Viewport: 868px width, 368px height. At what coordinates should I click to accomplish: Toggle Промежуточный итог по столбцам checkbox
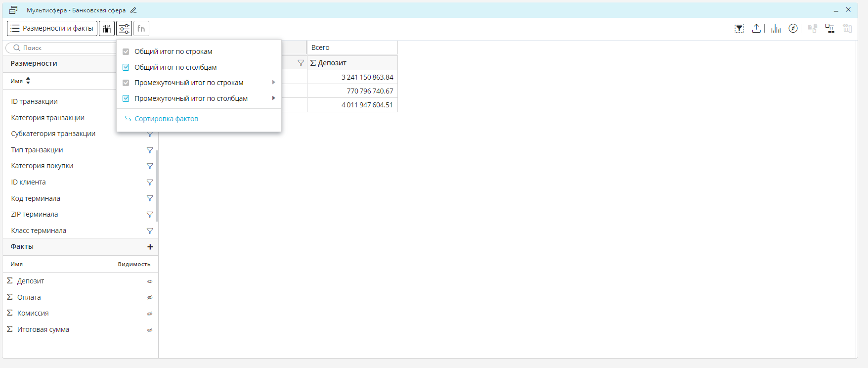click(126, 98)
